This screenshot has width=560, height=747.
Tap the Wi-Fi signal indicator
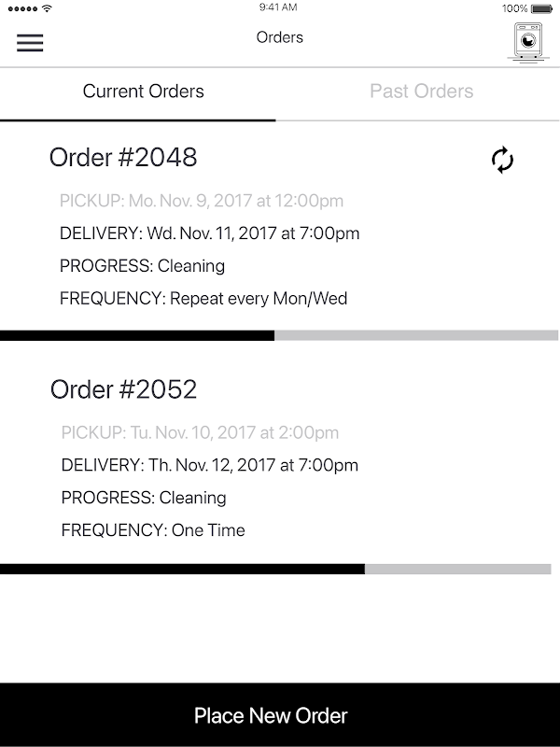click(x=48, y=8)
